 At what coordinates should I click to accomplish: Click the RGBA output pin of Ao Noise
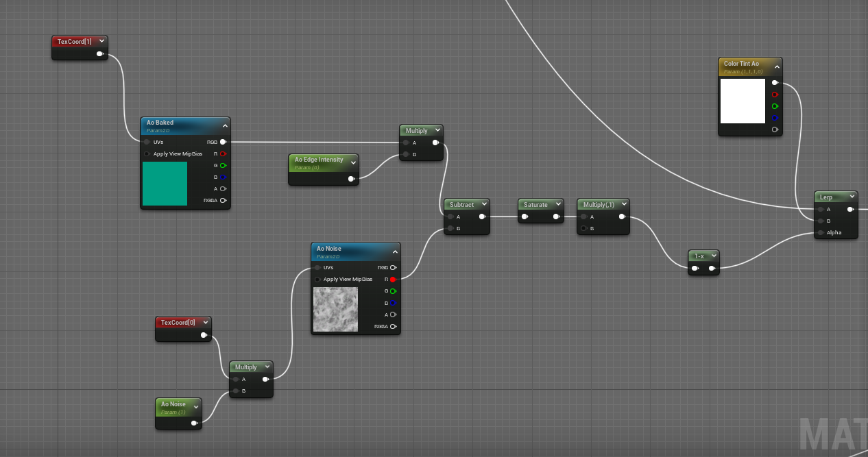[x=393, y=327]
